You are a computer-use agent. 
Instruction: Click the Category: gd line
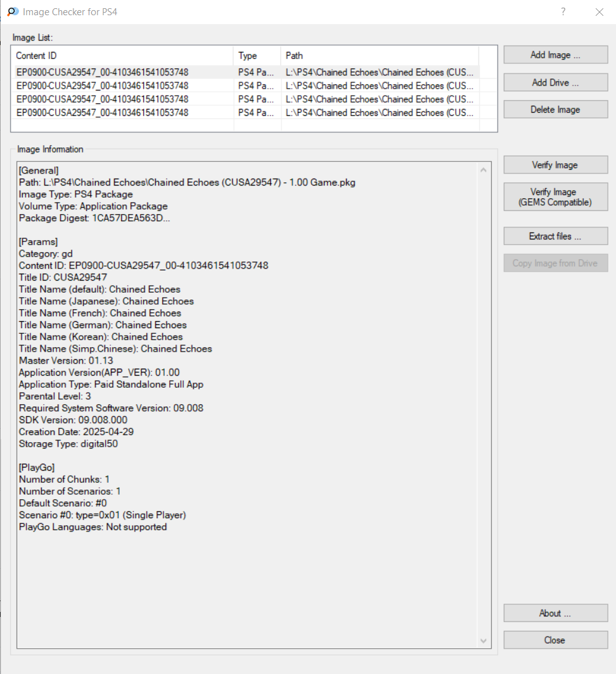coord(46,253)
